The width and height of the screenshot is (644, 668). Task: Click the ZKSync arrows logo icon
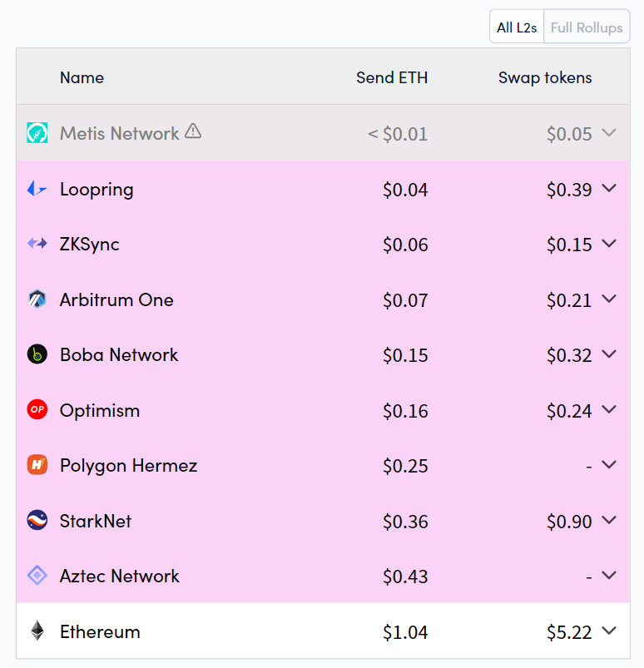tap(37, 244)
